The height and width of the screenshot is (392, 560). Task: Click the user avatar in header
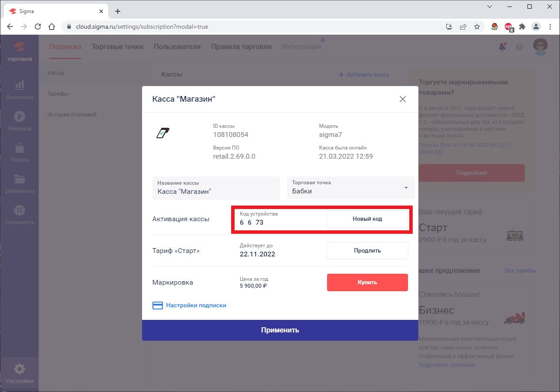pos(540,47)
